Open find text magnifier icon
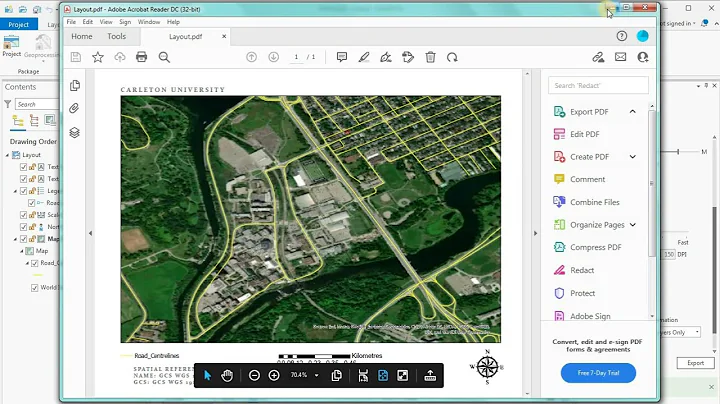720x404 pixels. pos(164,57)
